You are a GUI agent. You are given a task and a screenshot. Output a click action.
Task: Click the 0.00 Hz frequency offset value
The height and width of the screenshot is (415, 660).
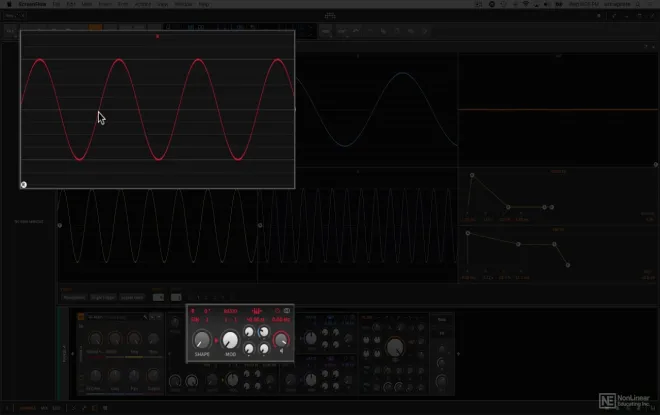(281, 320)
